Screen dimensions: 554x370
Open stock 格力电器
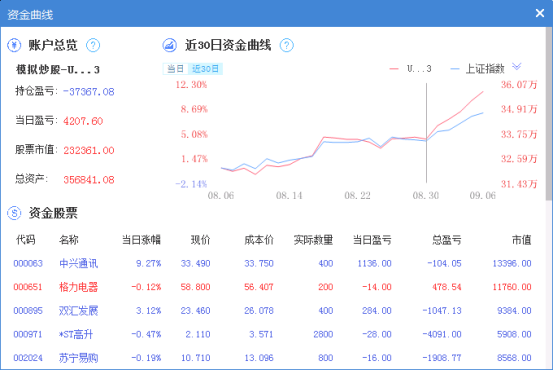(78, 287)
